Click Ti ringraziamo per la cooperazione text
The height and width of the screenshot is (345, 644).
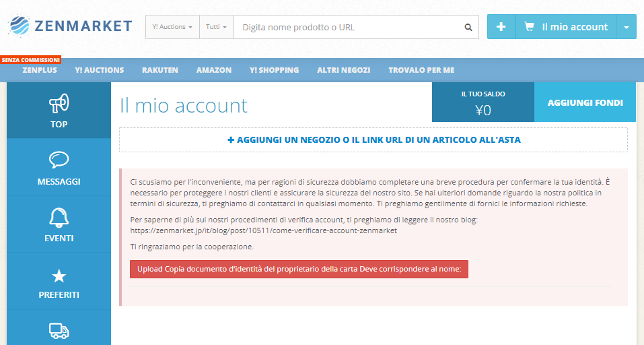point(192,247)
